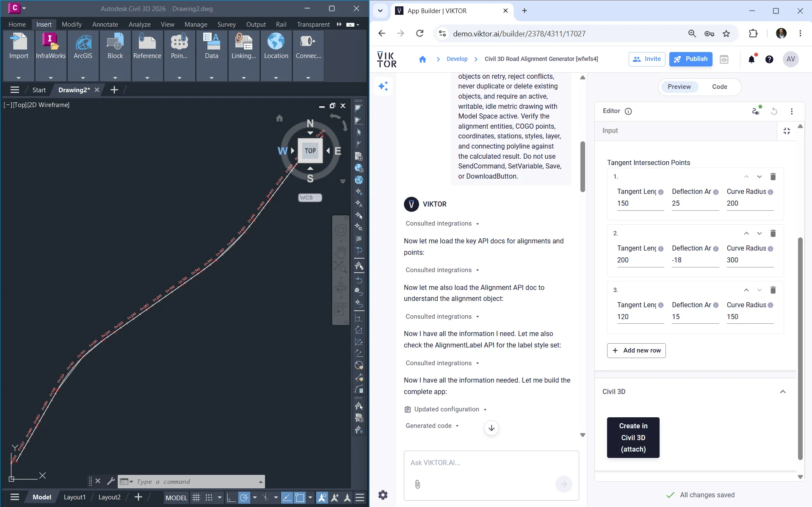The width and height of the screenshot is (812, 507).
Task: Switch to the Survey ribbon tab
Action: (x=226, y=24)
